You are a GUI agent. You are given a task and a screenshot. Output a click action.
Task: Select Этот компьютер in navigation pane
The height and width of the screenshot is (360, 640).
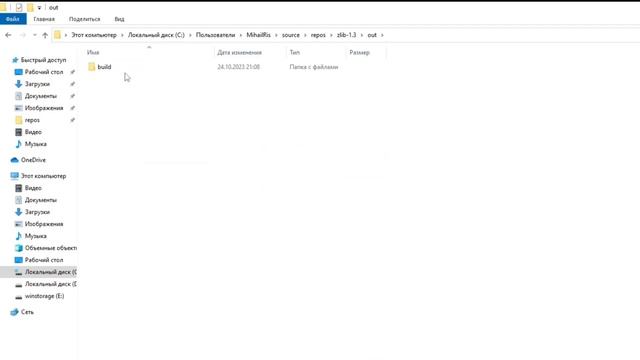click(x=43, y=176)
